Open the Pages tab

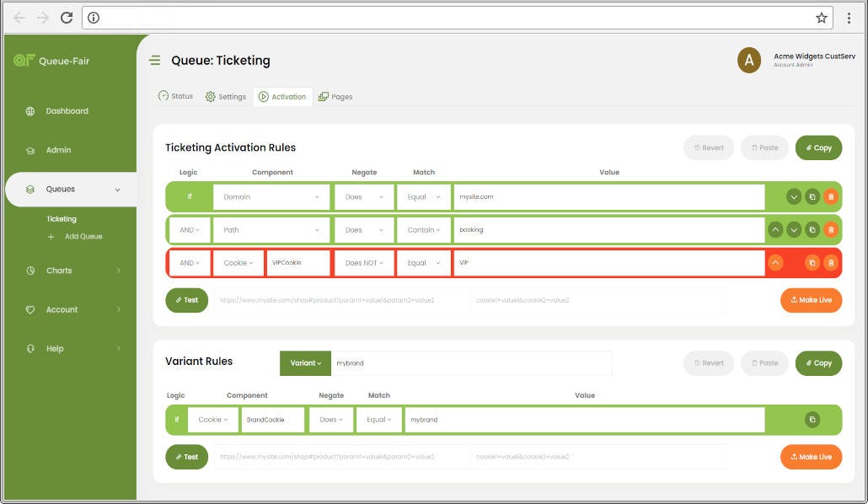click(x=335, y=96)
